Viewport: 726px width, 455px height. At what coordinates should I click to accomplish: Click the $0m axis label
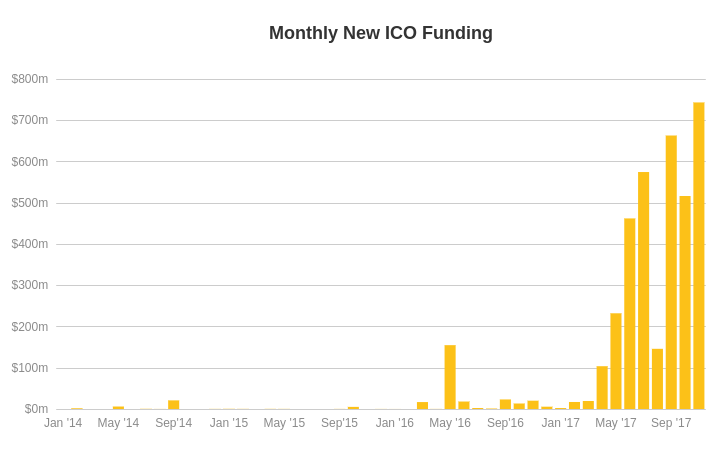pos(36,409)
